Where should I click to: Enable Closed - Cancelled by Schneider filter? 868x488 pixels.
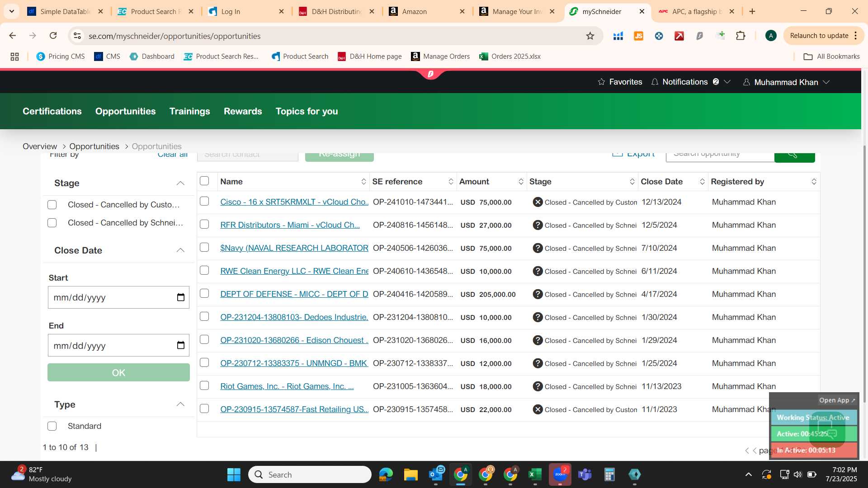click(52, 223)
